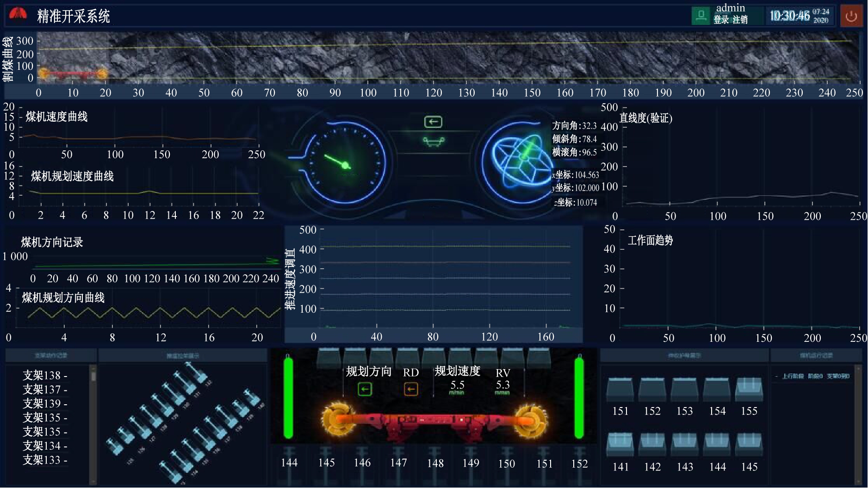This screenshot has height=488, width=868.
Task: Click the shearer run log panel header
Action: point(816,356)
